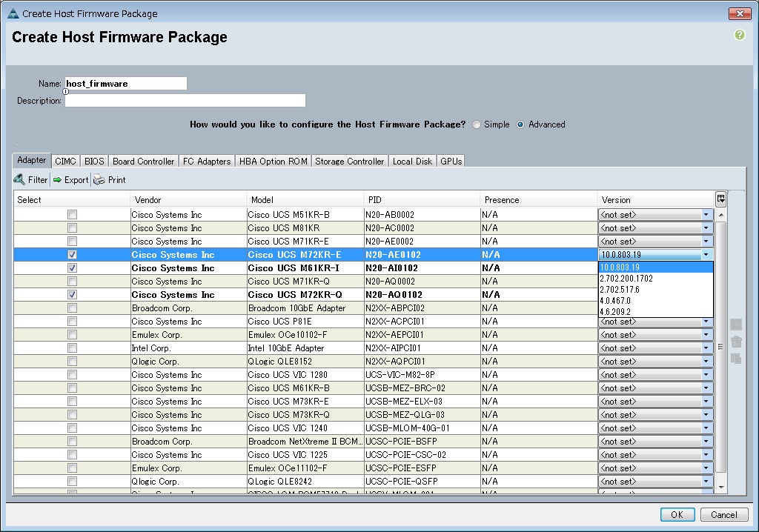Choose version 4.6.209.2 from the list
The height and width of the screenshot is (532, 759).
coord(656,312)
